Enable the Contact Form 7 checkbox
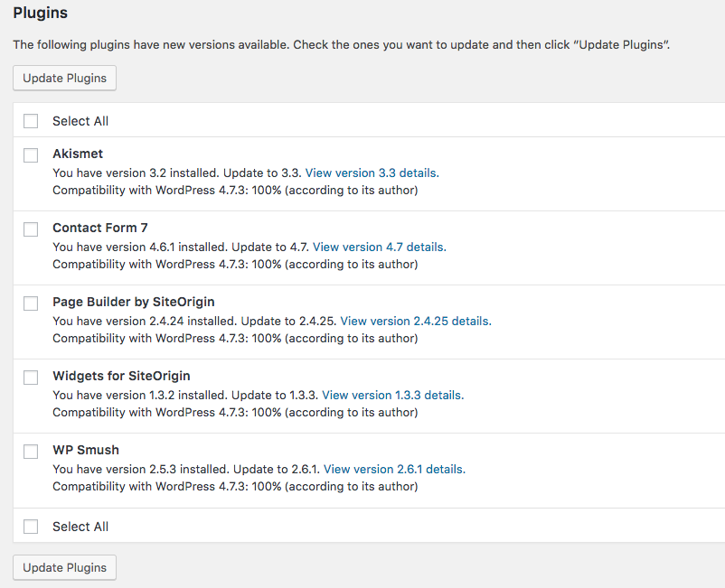725x588 pixels. coord(31,229)
